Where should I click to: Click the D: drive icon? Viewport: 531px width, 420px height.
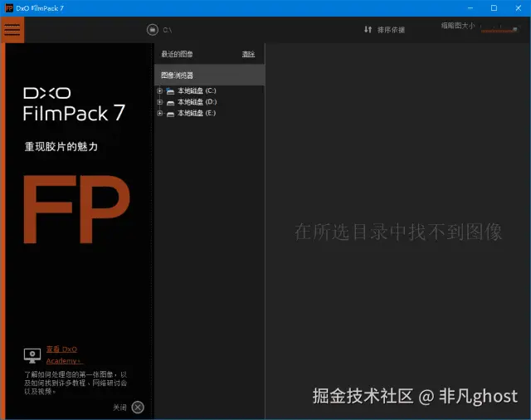click(x=171, y=103)
